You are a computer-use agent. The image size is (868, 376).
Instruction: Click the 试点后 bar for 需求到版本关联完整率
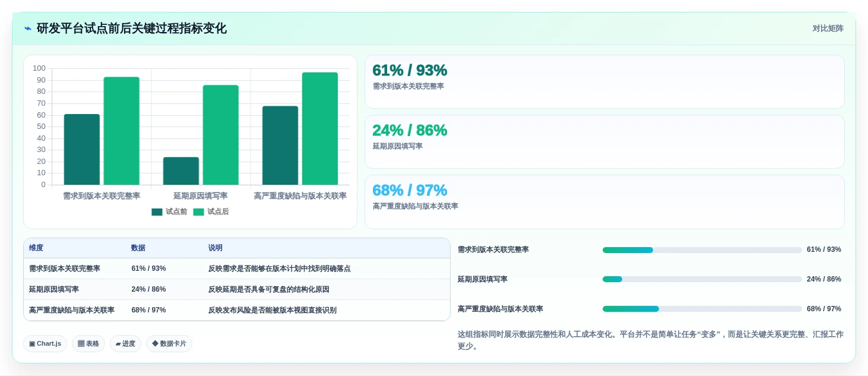(122, 131)
